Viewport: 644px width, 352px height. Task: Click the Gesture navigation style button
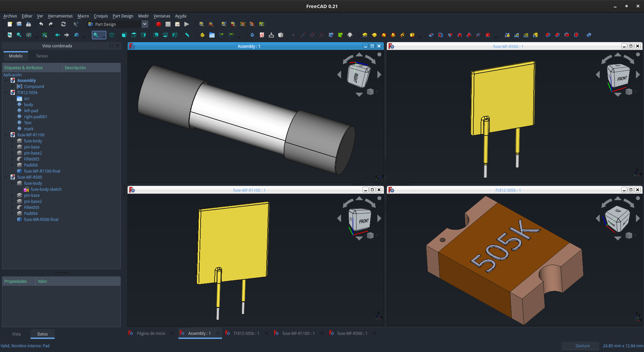(x=582, y=346)
